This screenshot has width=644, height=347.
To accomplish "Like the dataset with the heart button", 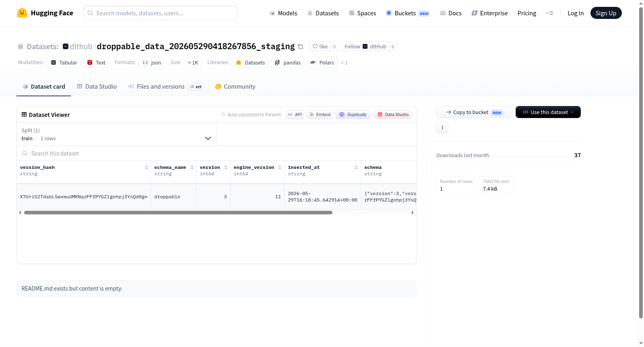I will click(x=320, y=46).
